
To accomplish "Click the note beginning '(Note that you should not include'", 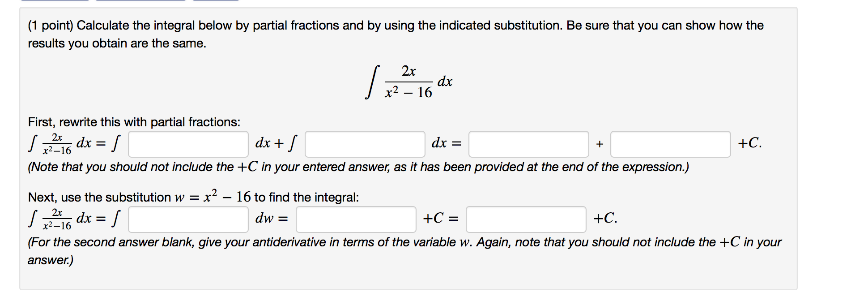I will coord(358,167).
